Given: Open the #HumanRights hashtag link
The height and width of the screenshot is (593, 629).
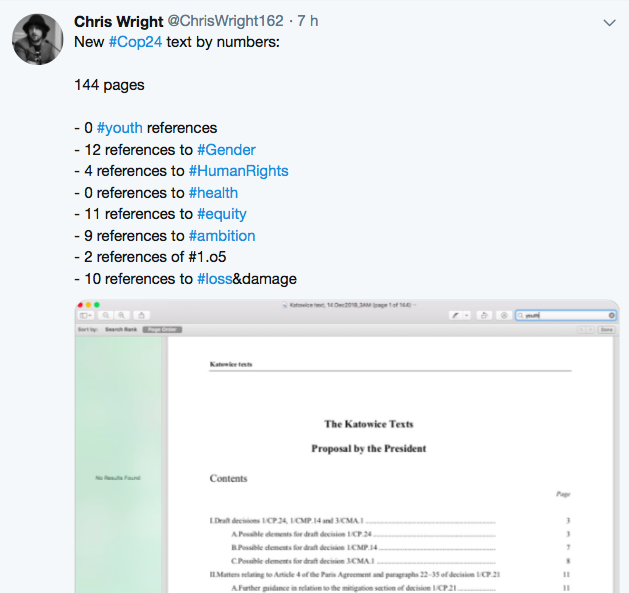Looking at the screenshot, I should (x=238, y=171).
